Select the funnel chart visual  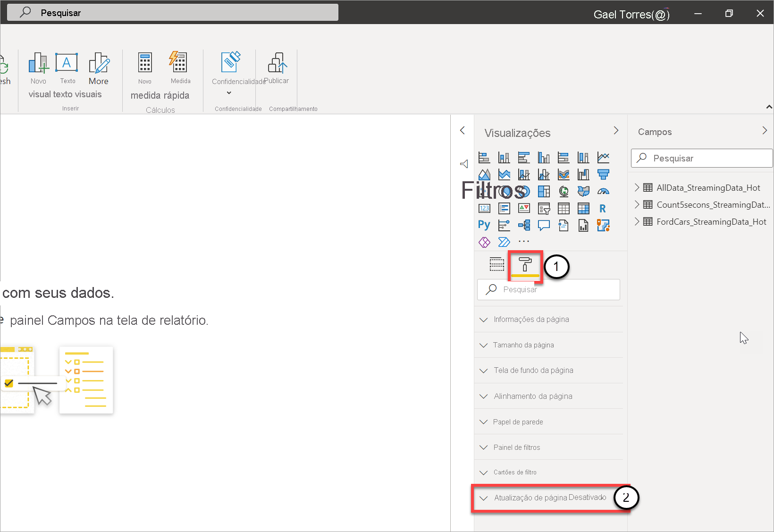pyautogui.click(x=603, y=174)
